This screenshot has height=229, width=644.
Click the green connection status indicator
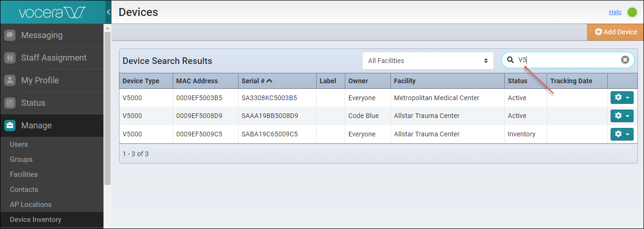click(x=632, y=12)
